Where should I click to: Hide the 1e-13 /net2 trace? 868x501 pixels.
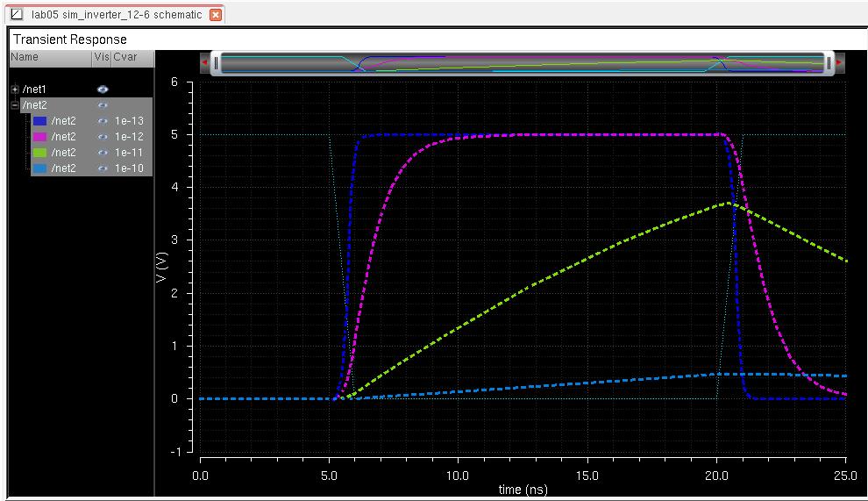pyautogui.click(x=103, y=121)
